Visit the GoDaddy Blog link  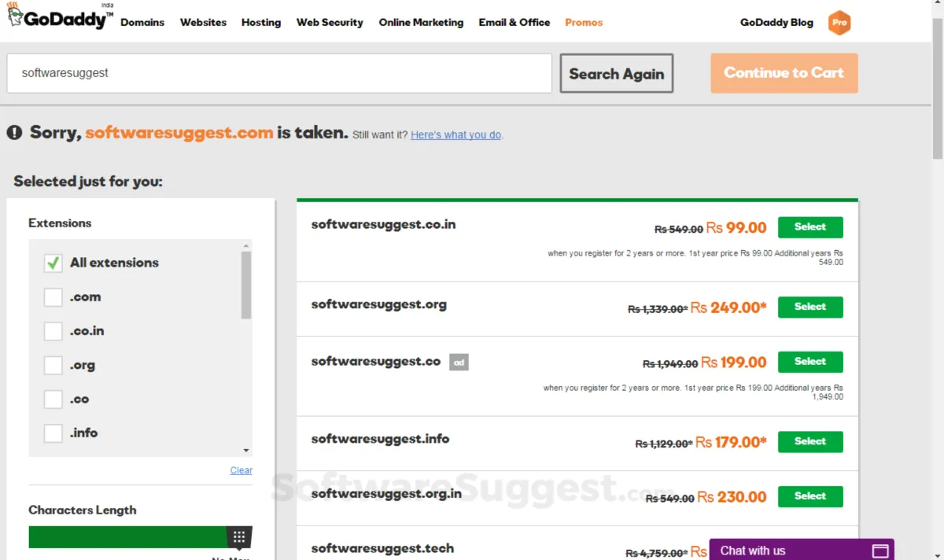[776, 22]
